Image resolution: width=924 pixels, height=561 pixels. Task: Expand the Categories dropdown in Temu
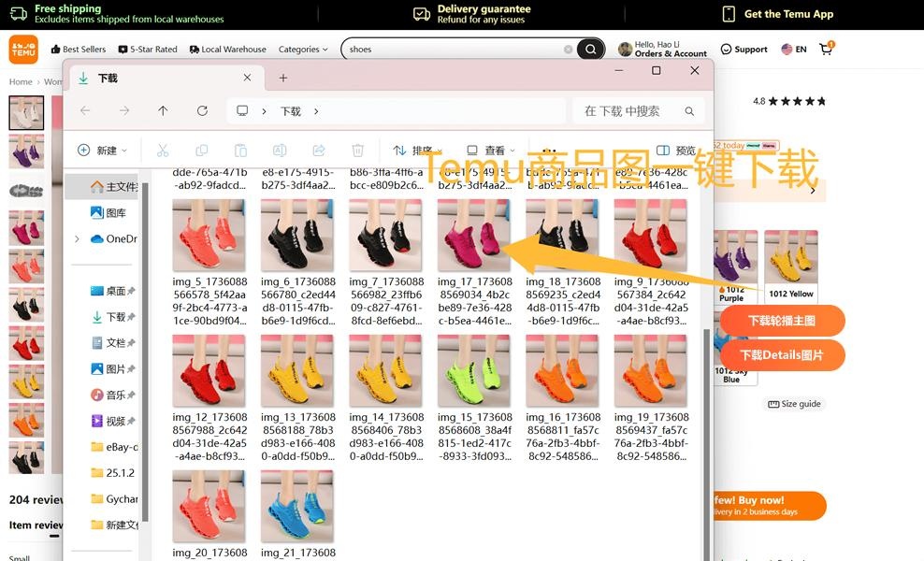303,50
